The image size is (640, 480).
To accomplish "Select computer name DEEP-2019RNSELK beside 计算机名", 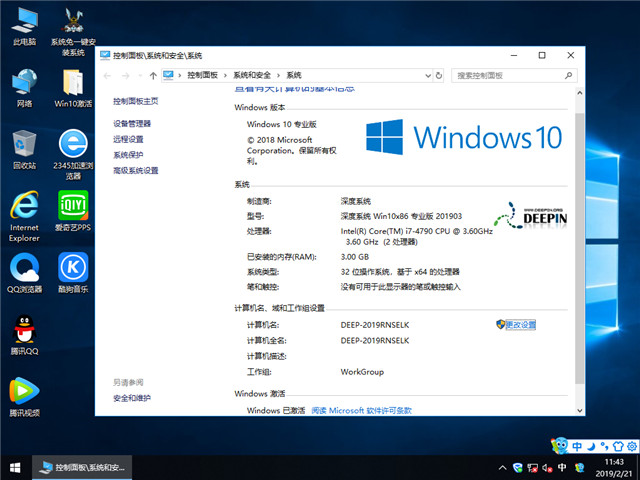I will pos(375,325).
